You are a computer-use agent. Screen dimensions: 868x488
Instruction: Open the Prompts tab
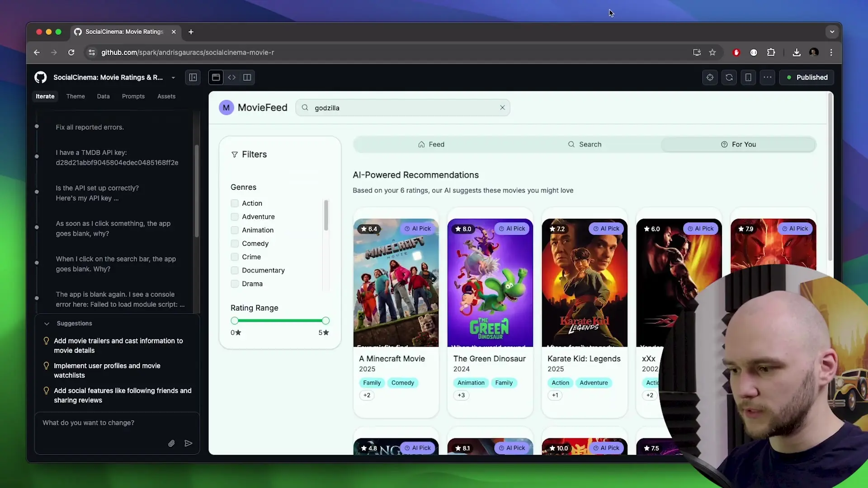[x=133, y=96]
